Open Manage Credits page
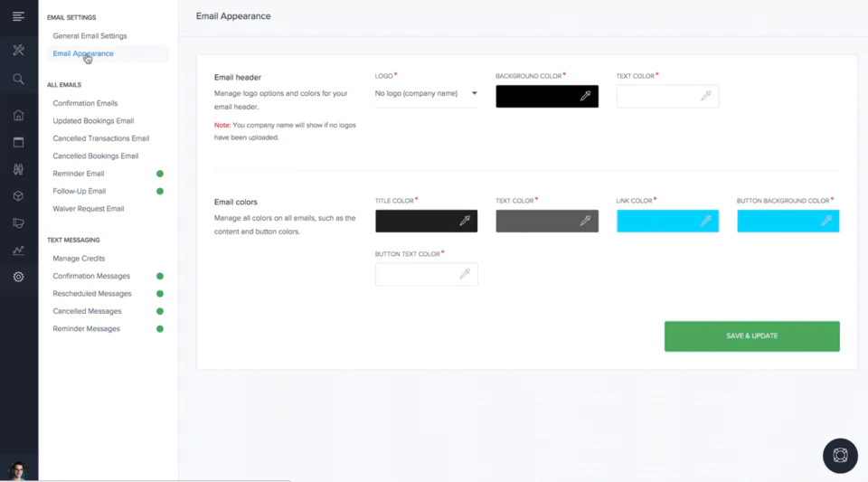This screenshot has height=482, width=868. coord(79,259)
